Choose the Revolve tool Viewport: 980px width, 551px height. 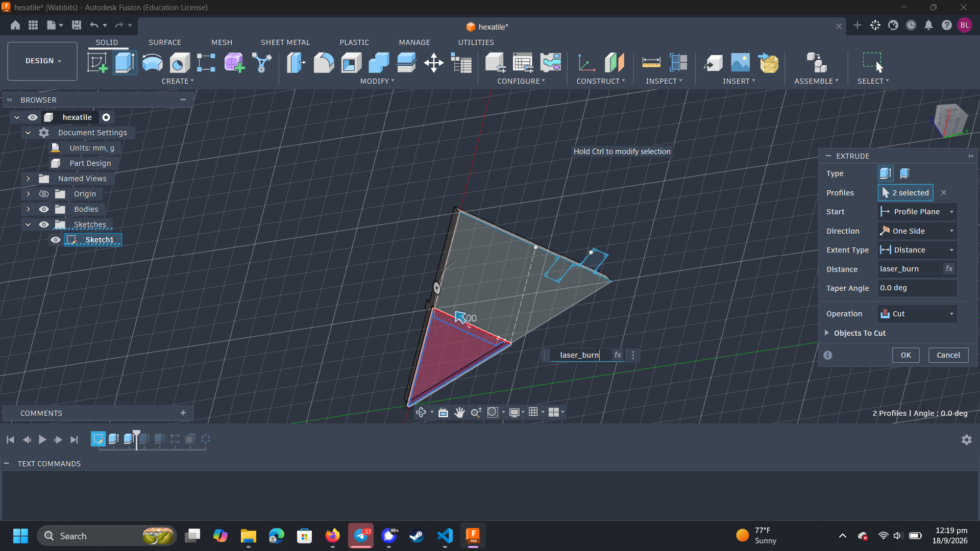152,63
